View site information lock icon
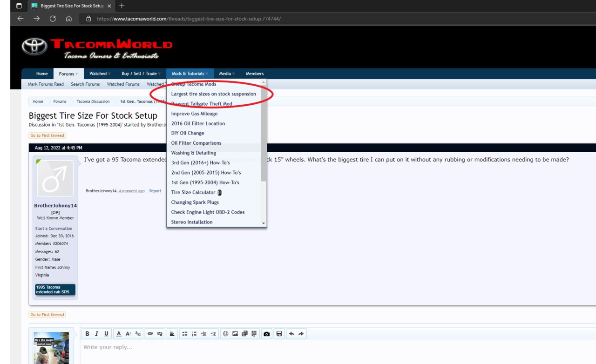The width and height of the screenshot is (596, 364). [88, 19]
